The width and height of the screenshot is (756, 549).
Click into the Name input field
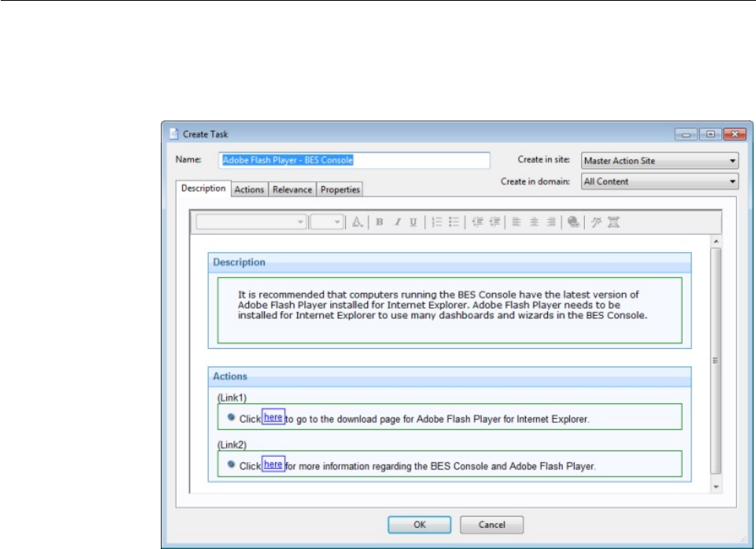pos(355,160)
